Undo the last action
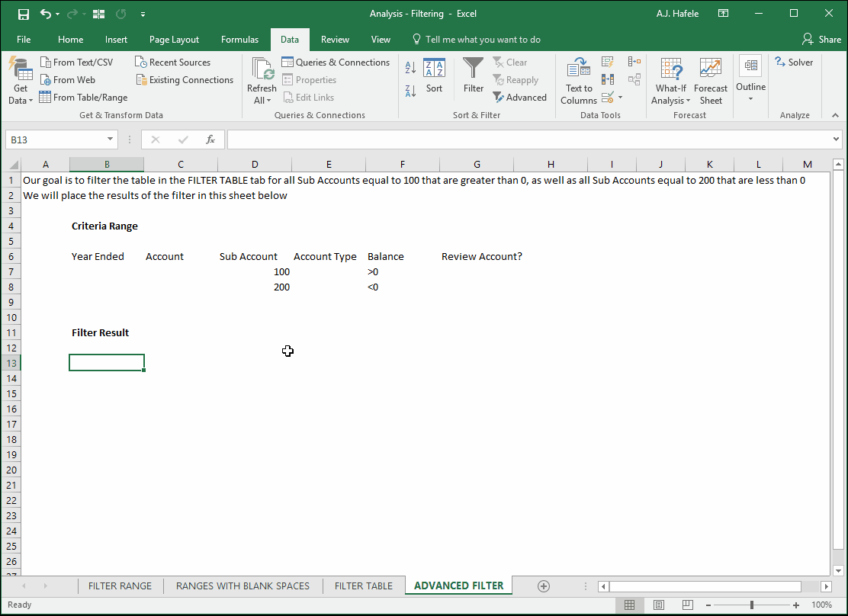848x616 pixels. pos(46,14)
